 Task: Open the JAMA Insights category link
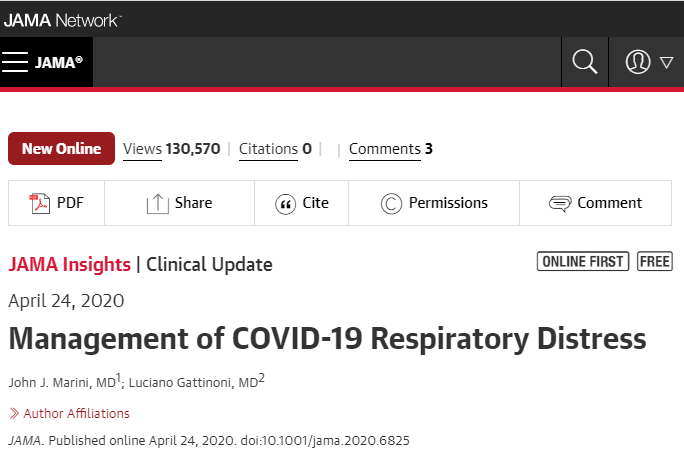[x=69, y=265]
